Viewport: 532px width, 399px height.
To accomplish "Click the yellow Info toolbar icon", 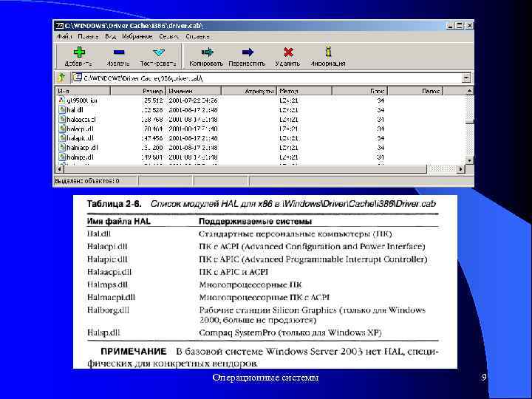I will [328, 51].
